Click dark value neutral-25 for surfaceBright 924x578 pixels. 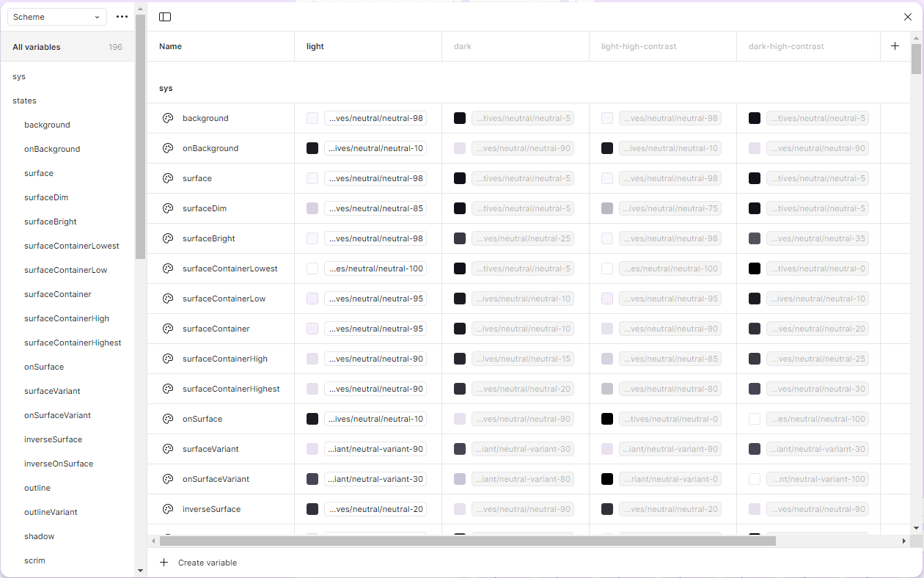tap(523, 238)
